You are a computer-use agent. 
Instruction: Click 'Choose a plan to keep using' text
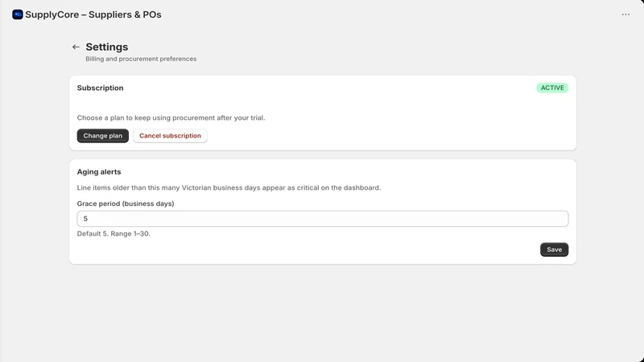[x=171, y=117]
